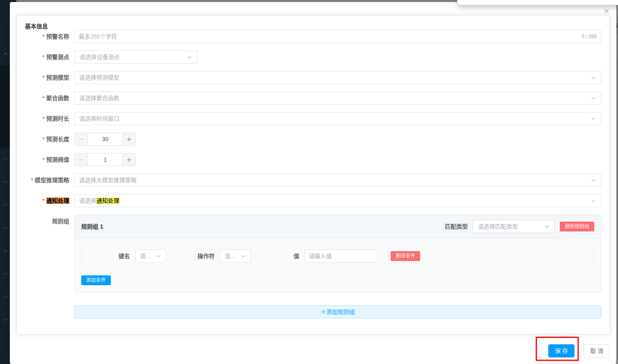Click the minus icon to decrease 预测长度
This screenshot has height=364, width=618.
point(81,139)
